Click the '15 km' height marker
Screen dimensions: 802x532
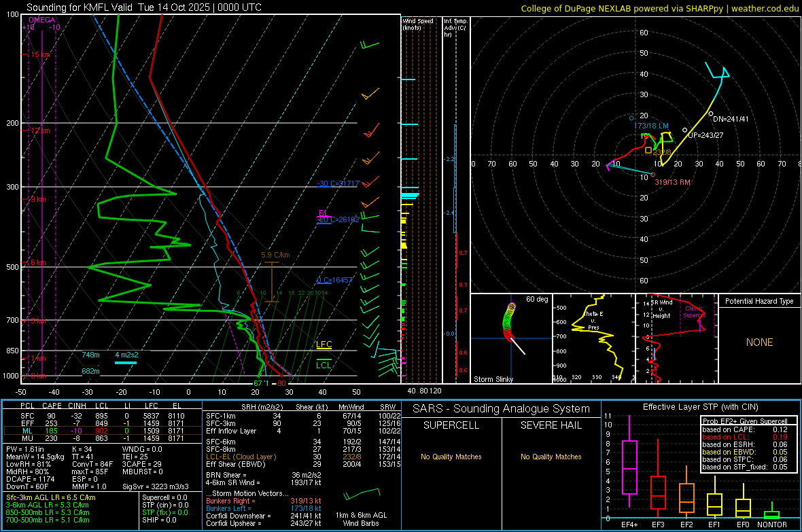(x=41, y=55)
